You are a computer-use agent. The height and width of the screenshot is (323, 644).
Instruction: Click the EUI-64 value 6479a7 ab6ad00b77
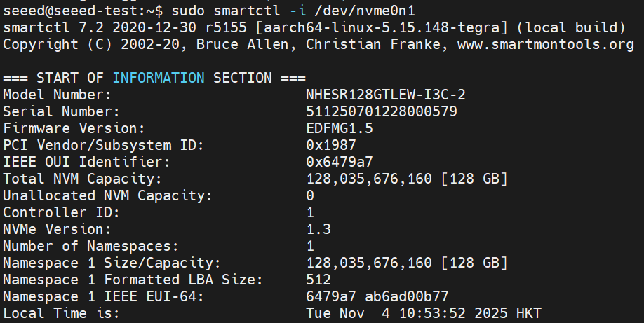(x=377, y=296)
